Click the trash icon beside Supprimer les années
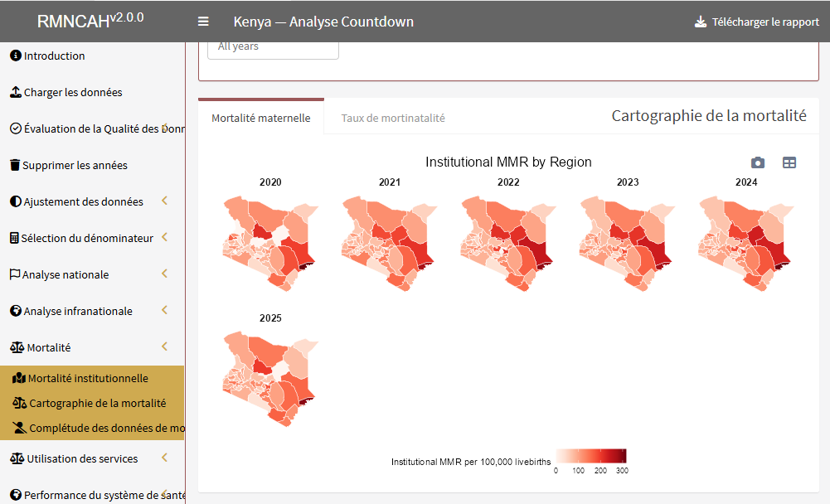 15,165
